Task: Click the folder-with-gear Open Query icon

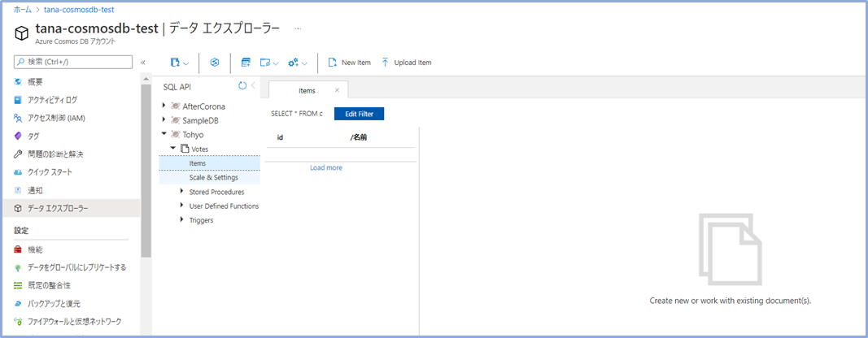Action: tap(265, 63)
